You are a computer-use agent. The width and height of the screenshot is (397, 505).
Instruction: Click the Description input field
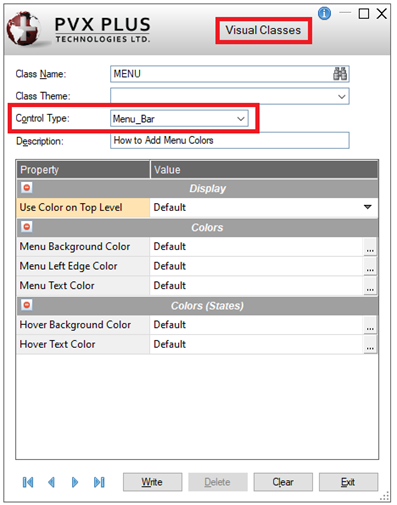pos(230,140)
